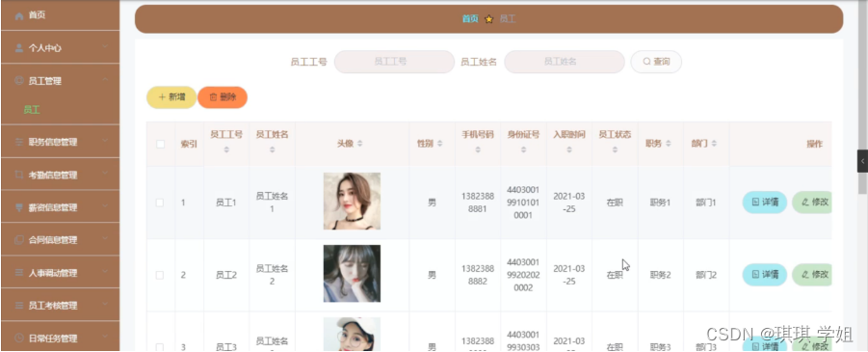
Task: Expand the 日常任务管理 menu chevron
Action: click(105, 337)
